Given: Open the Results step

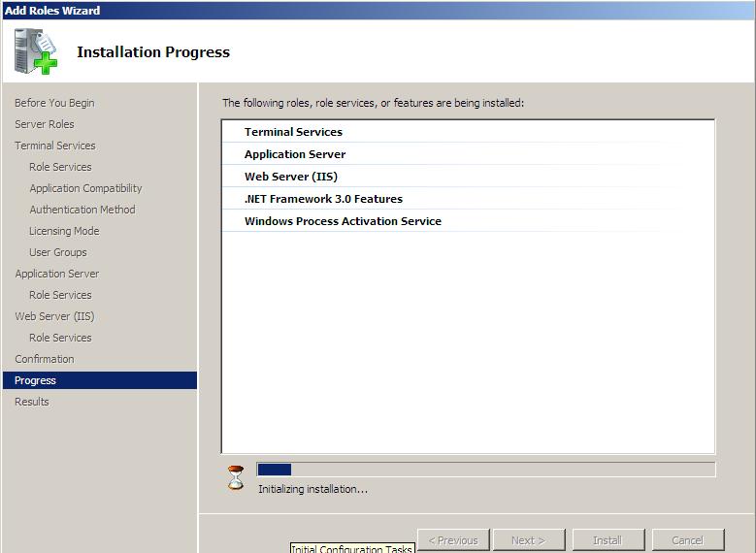Looking at the screenshot, I should (x=32, y=401).
